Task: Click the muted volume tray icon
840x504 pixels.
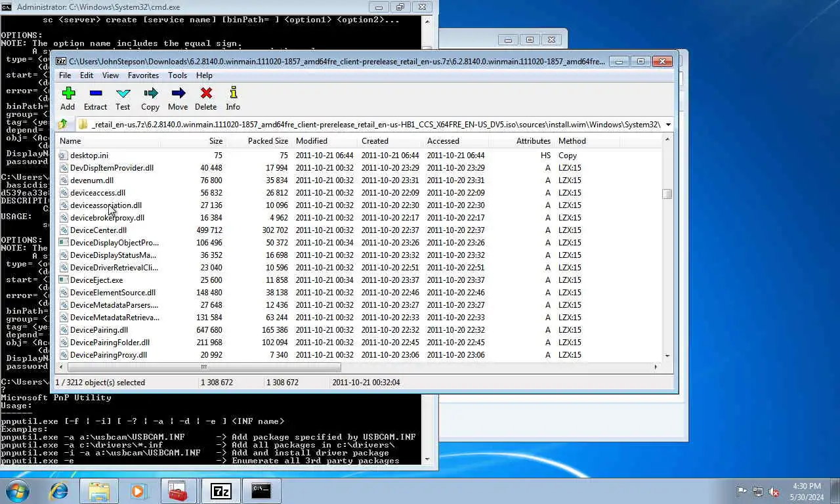Action: coord(774,491)
